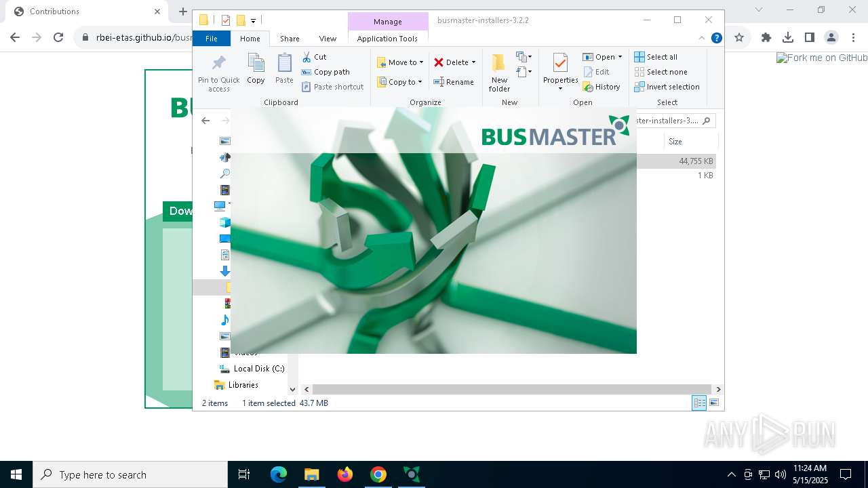Select Local Disk (C:) in navigation pane
The width and height of the screenshot is (868, 488).
252,369
